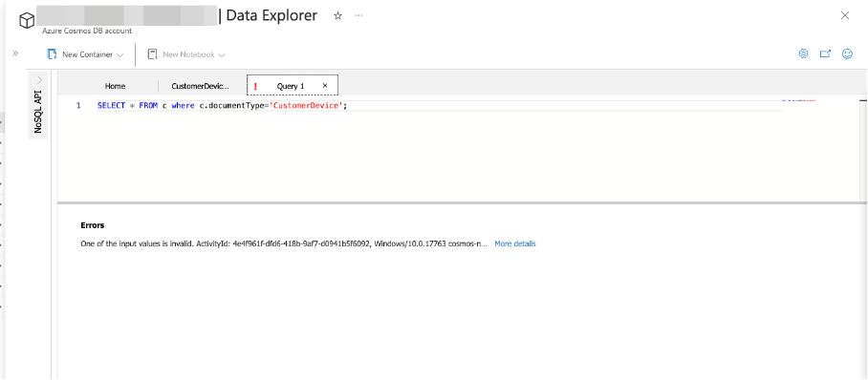This screenshot has height=380, width=868.
Task: Click the 'Azure Cosmos DB account' subtitle
Action: click(x=87, y=31)
